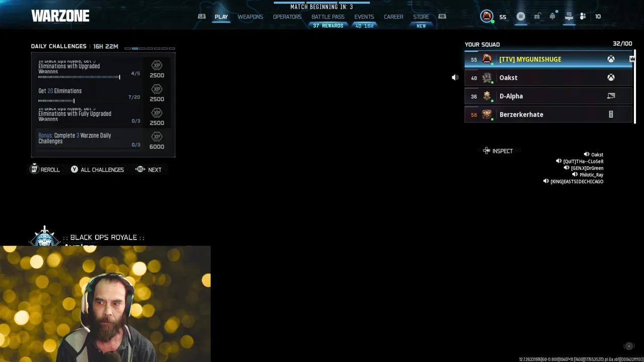Open the player profile avatar in top bar
This screenshot has height=362, width=644.
pyautogui.click(x=487, y=16)
